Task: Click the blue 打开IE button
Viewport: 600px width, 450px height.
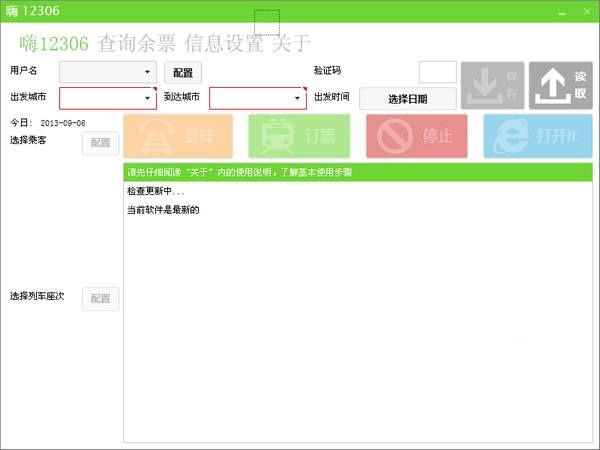Action: tap(538, 136)
